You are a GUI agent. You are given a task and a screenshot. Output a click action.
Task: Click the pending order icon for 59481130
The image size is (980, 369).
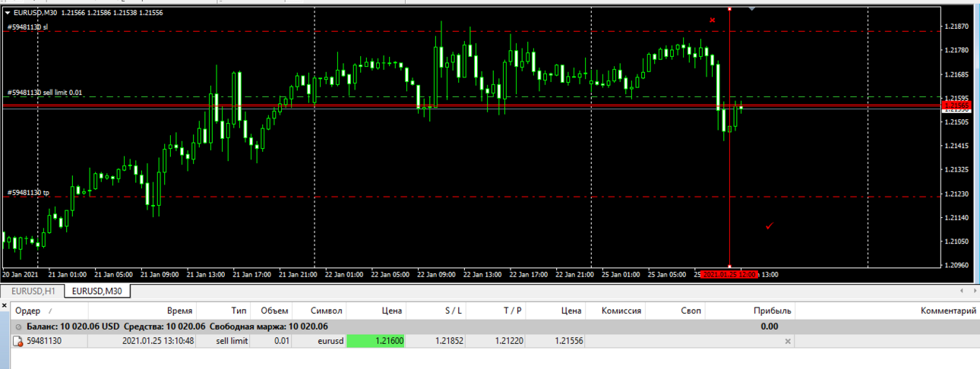pyautogui.click(x=18, y=342)
